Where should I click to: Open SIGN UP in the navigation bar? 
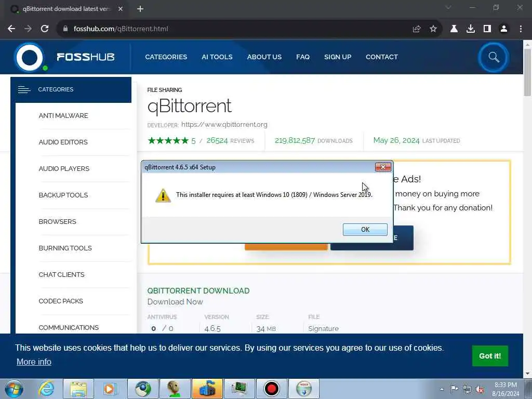[338, 57]
